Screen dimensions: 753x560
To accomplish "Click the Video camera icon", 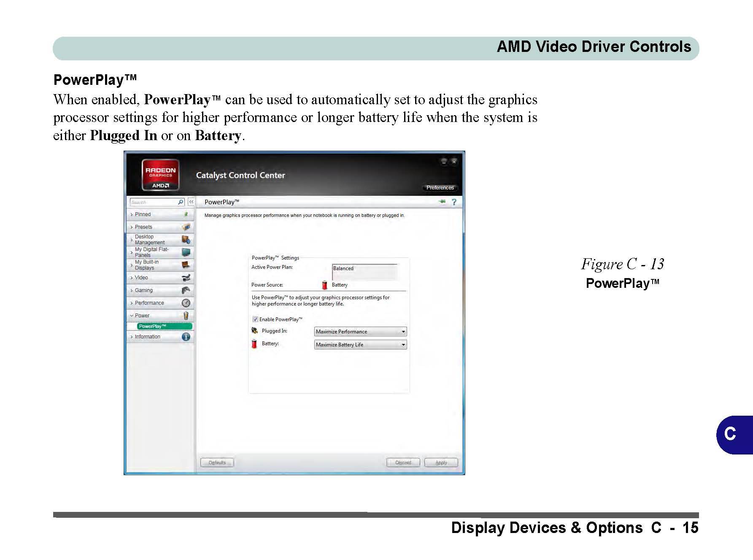I will coord(186,278).
